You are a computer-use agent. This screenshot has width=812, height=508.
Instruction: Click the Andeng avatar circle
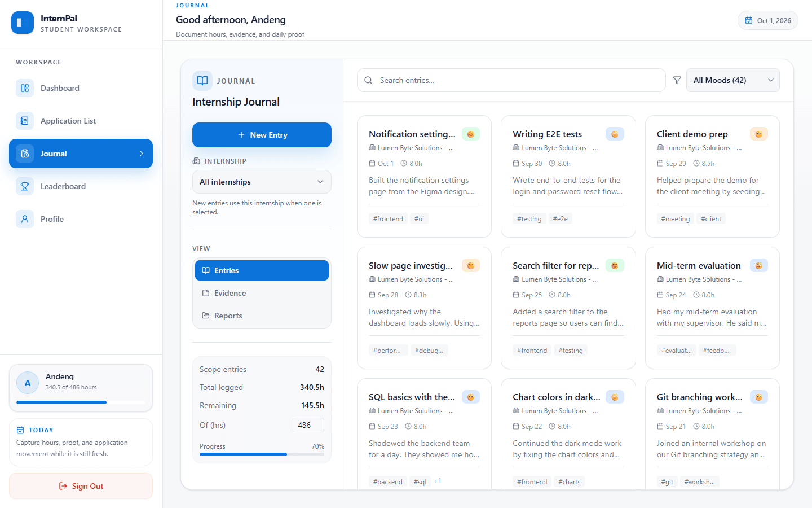(x=28, y=383)
